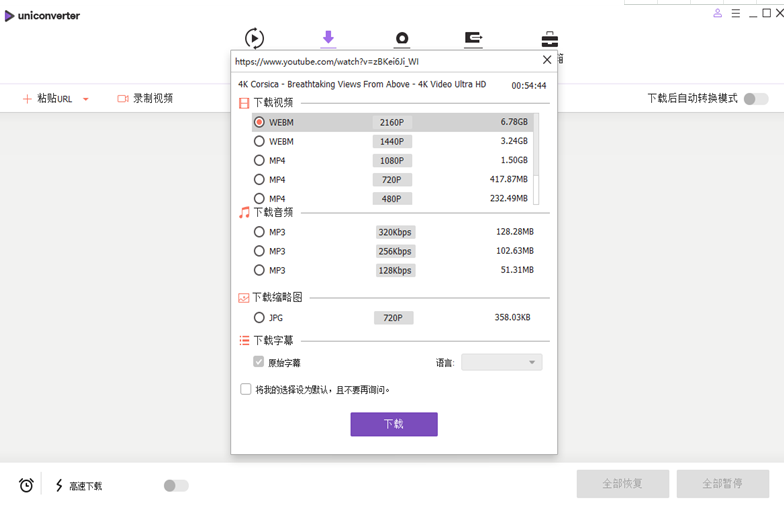Toggle the original subtitles checkbox

(258, 362)
